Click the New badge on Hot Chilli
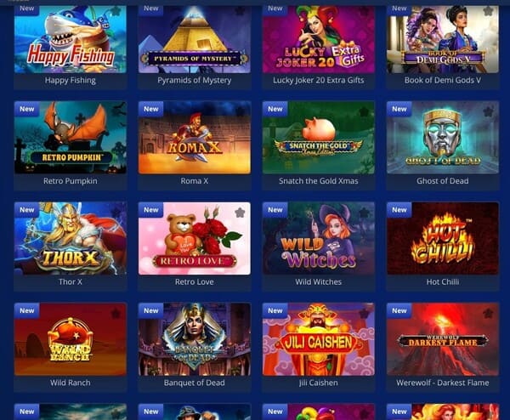 pos(399,210)
